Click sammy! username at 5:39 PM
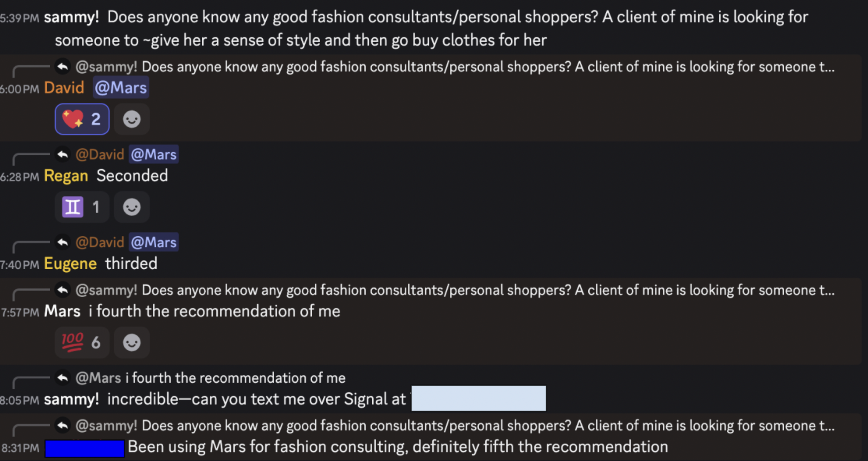Image resolution: width=868 pixels, height=461 pixels. click(71, 17)
